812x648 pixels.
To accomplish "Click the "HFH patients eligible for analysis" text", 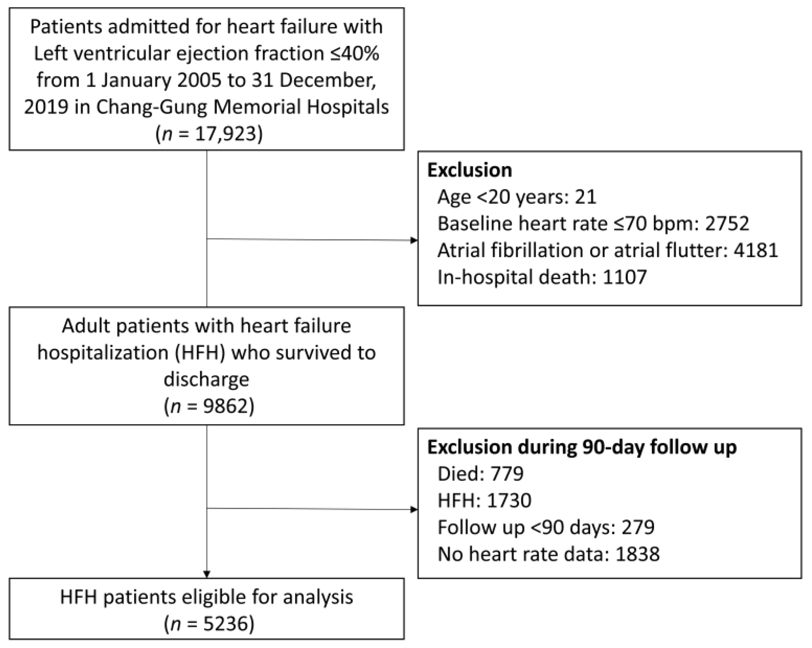I will (206, 597).
